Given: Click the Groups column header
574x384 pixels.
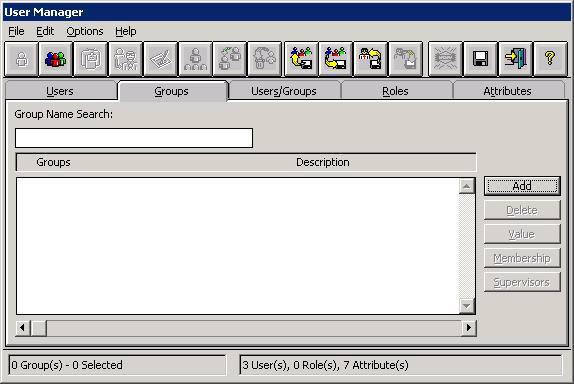Looking at the screenshot, I should coord(53,162).
